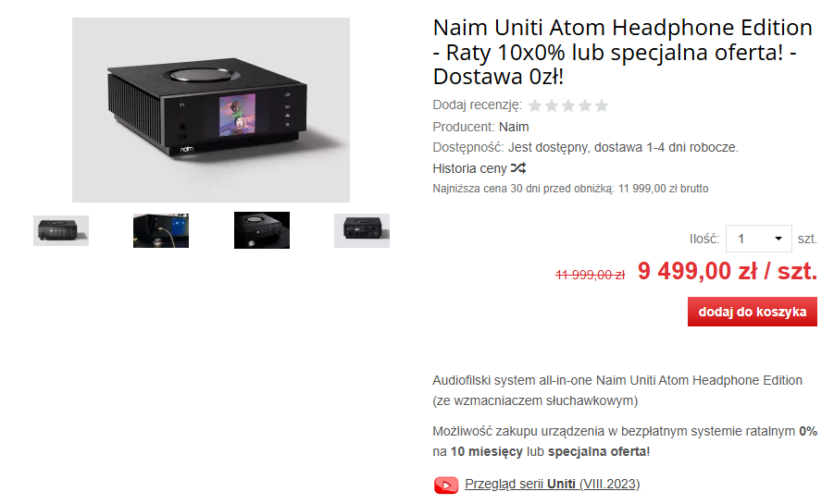
Task: Select second thumbnail with cable
Action: tap(161, 231)
